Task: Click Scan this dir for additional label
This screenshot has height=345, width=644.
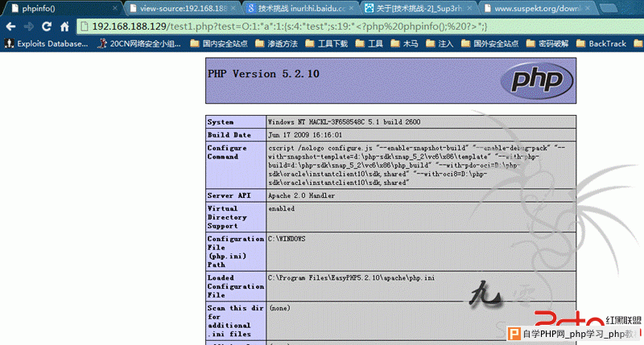Action: (x=236, y=321)
